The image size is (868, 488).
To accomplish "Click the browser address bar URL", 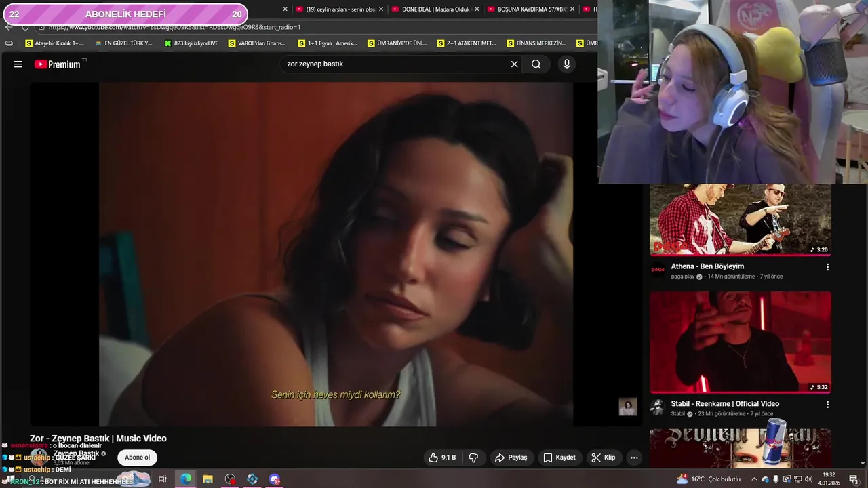I will 174,27.
